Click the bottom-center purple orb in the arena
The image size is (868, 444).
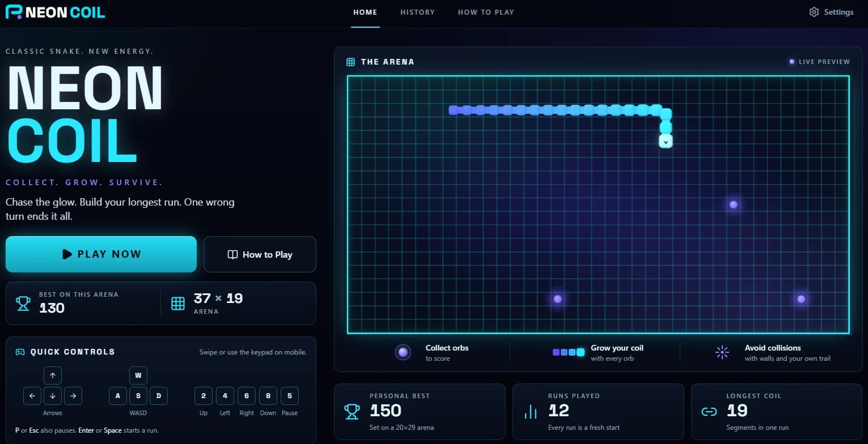point(558,299)
